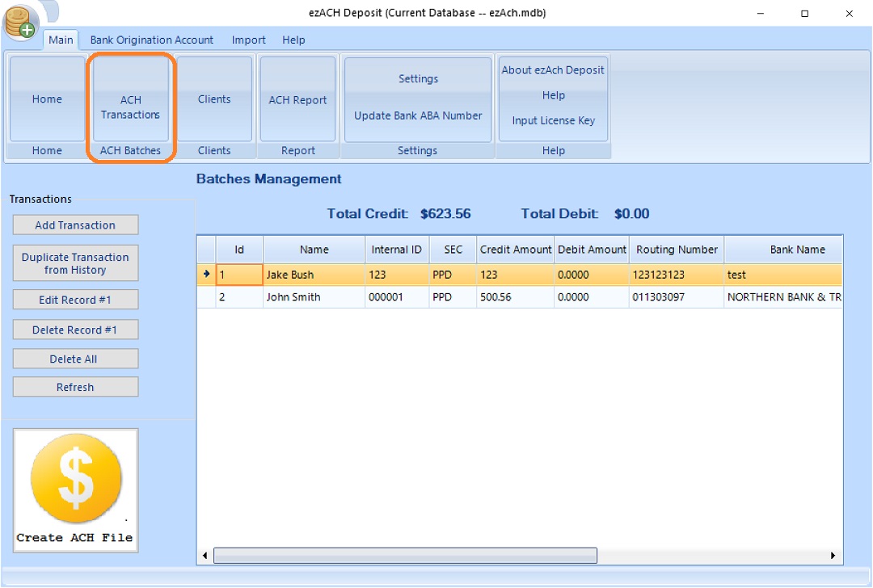Go to Home ribbon button
Image resolution: width=873 pixels, height=588 pixels.
pos(47,99)
